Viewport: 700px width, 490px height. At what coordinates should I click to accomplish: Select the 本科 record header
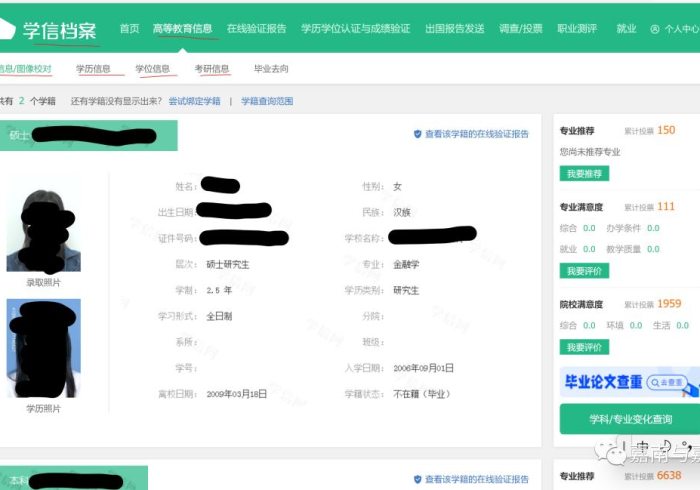pyautogui.click(x=74, y=478)
